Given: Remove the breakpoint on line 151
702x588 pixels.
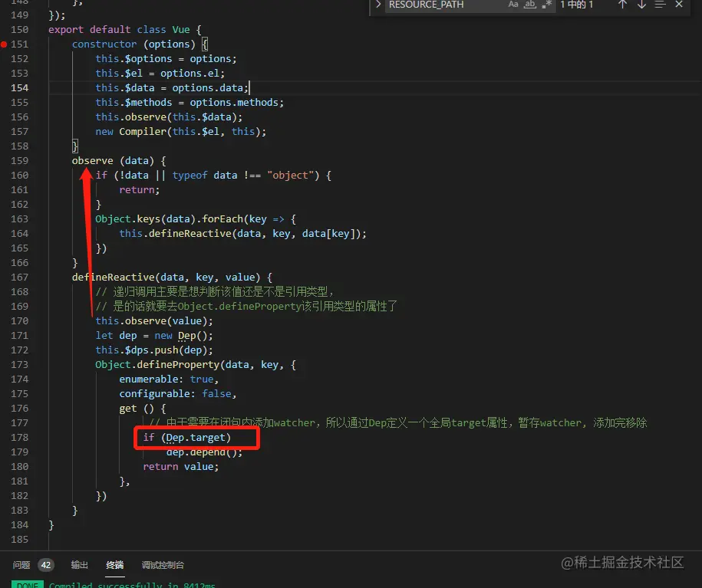Looking at the screenshot, I should click(x=4, y=44).
